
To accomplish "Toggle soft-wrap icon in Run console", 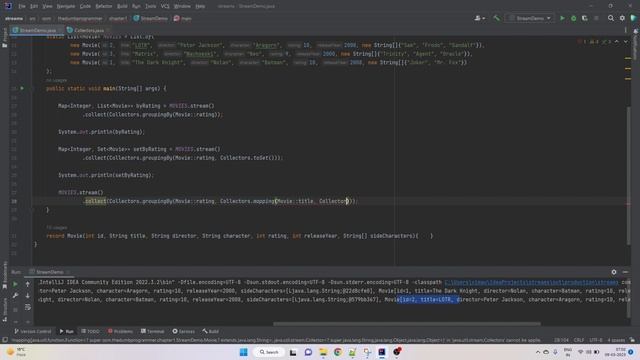I will click(27, 307).
